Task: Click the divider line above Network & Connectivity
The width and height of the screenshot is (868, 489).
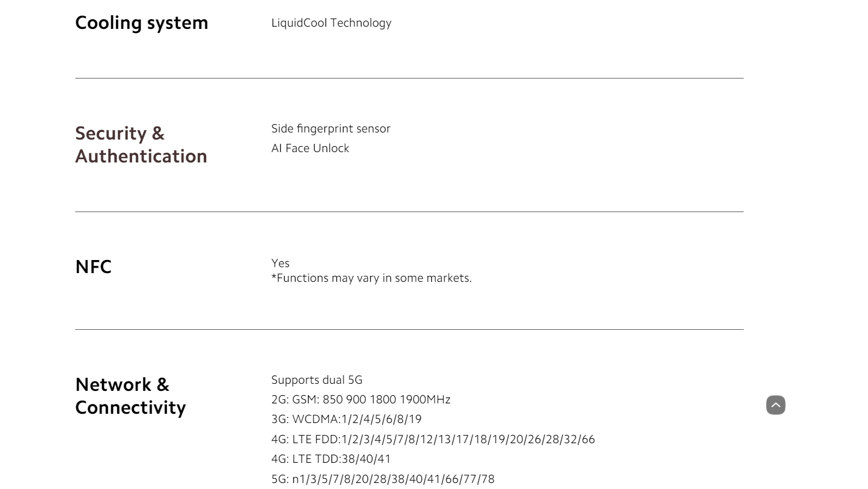Action: click(x=409, y=329)
